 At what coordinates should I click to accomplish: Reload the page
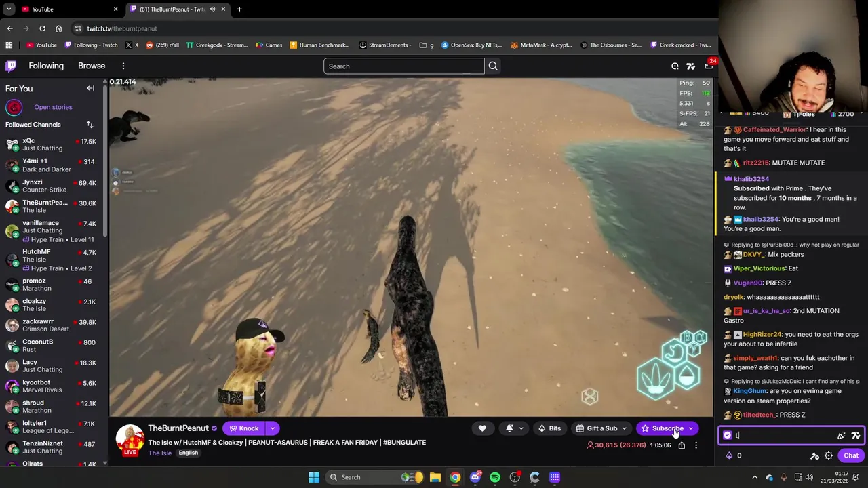(42, 28)
